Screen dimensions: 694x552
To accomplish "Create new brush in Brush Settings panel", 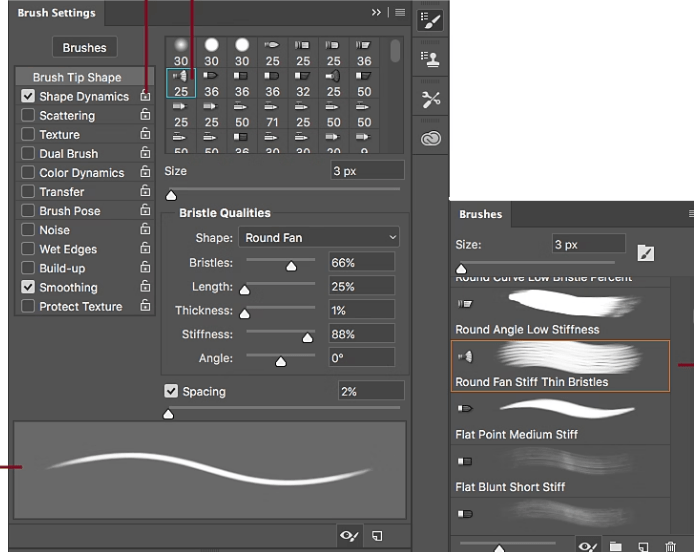I will 377,536.
